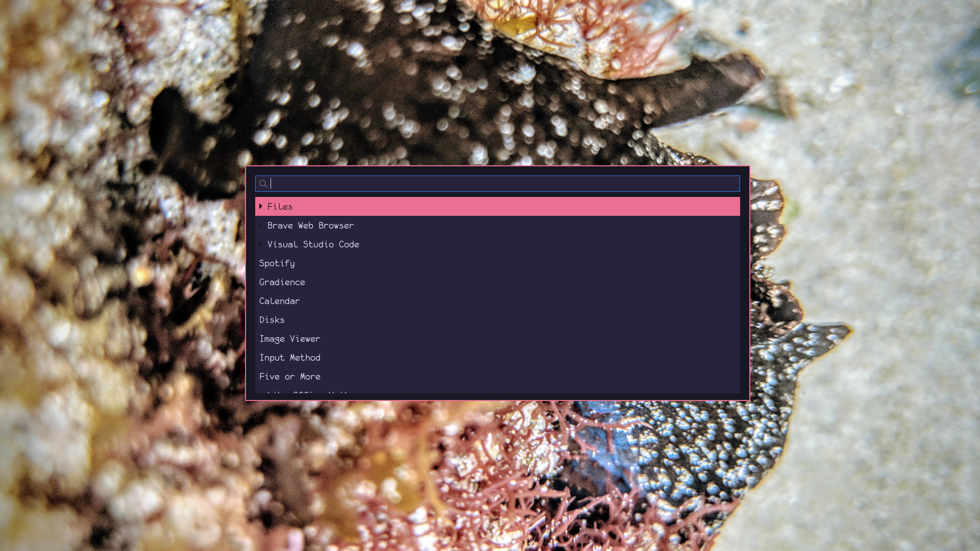Launch the Gradience app entry

click(282, 282)
